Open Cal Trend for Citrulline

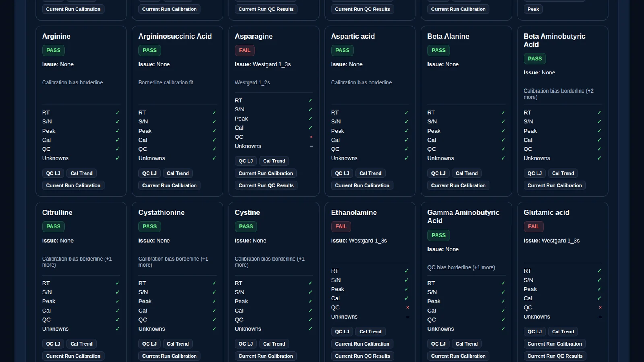pyautogui.click(x=81, y=344)
